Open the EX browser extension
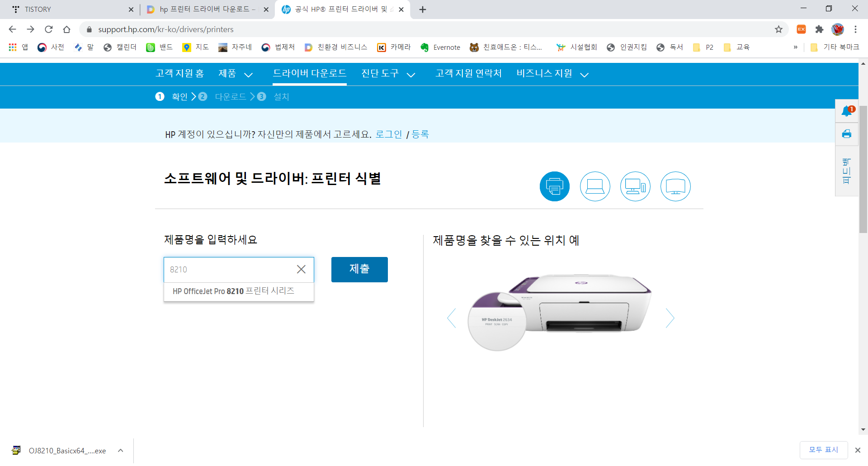This screenshot has height=466, width=868. pos(801,29)
